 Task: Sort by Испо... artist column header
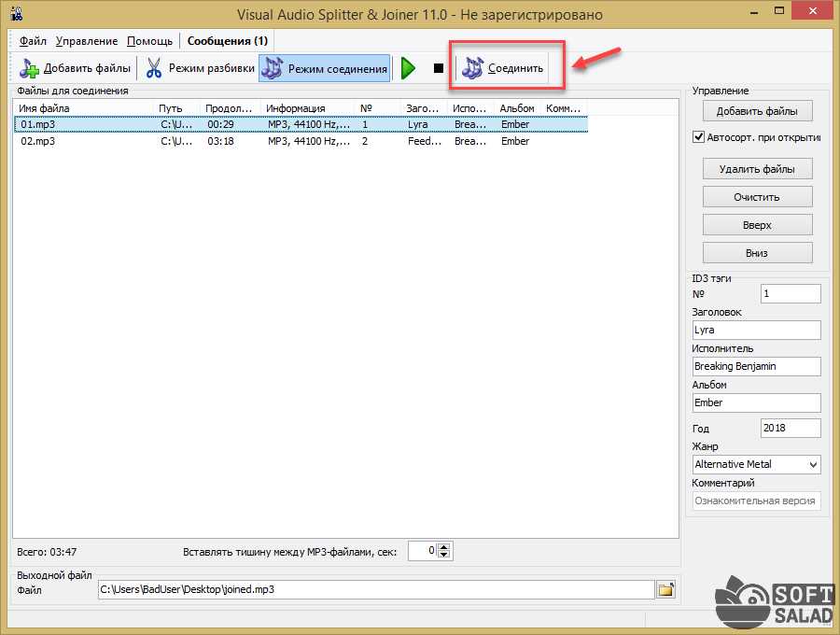coord(471,108)
